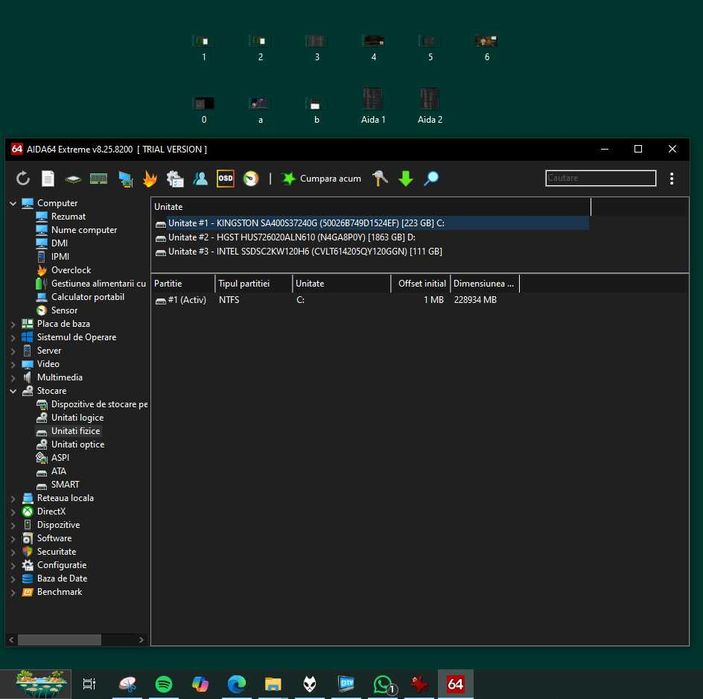703x699 pixels.
Task: Open the three-dot menu beside search
Action: point(672,178)
